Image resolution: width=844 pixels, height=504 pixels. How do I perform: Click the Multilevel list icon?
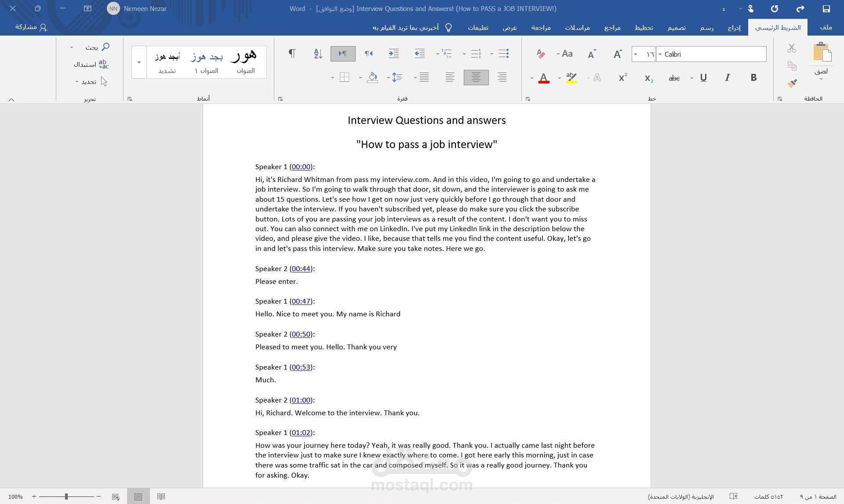click(x=447, y=54)
